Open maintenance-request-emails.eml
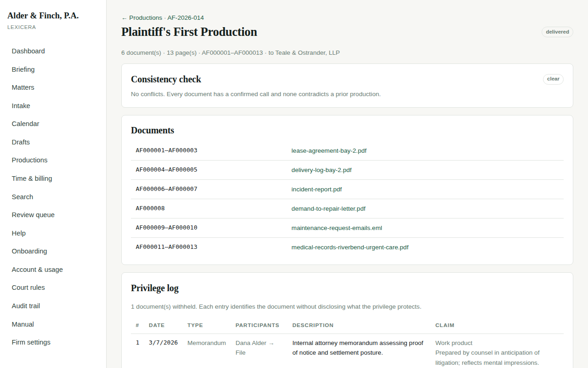 (337, 228)
